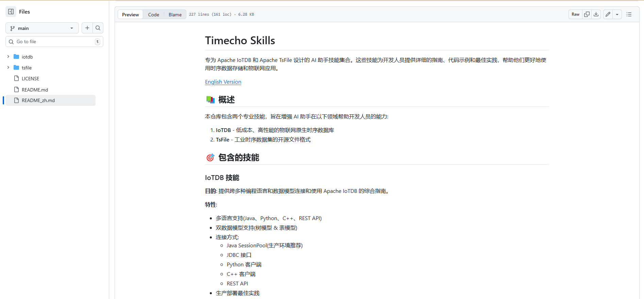Click the 包含的技能 heading
This screenshot has width=644, height=299.
tap(239, 157)
